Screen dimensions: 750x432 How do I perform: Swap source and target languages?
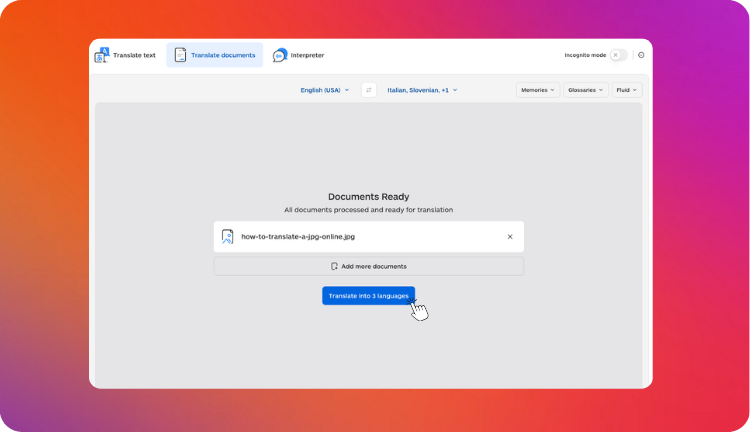pos(369,90)
